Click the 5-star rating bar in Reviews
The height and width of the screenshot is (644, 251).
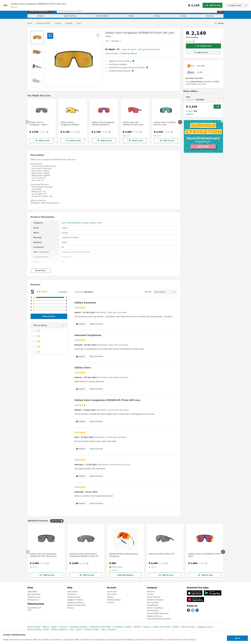point(50,298)
